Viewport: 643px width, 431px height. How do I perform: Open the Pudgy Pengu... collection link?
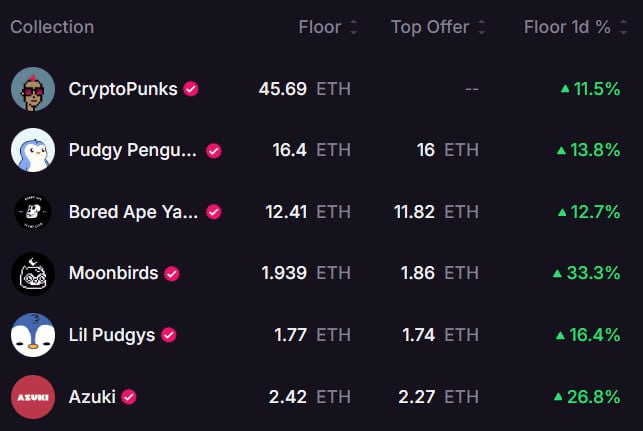coord(132,151)
